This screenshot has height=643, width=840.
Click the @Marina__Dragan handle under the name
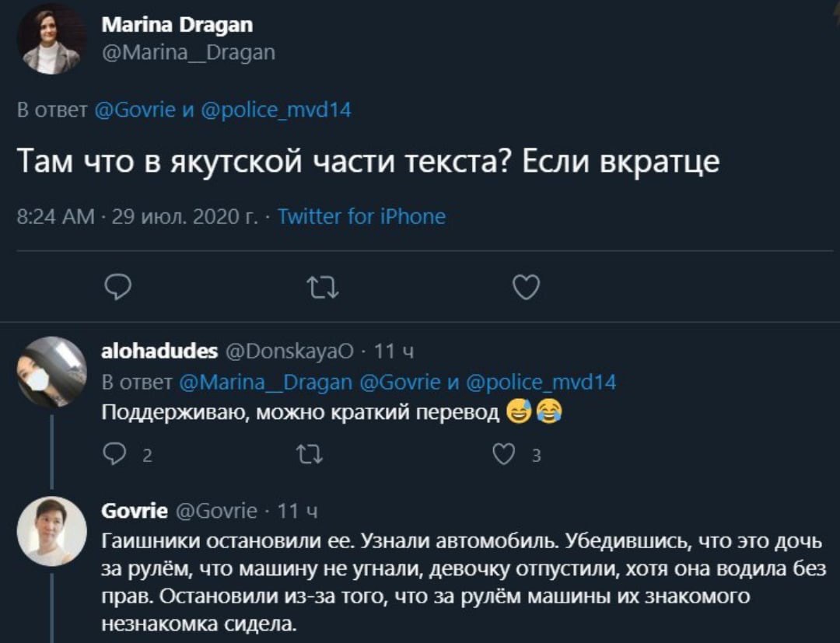pyautogui.click(x=188, y=53)
